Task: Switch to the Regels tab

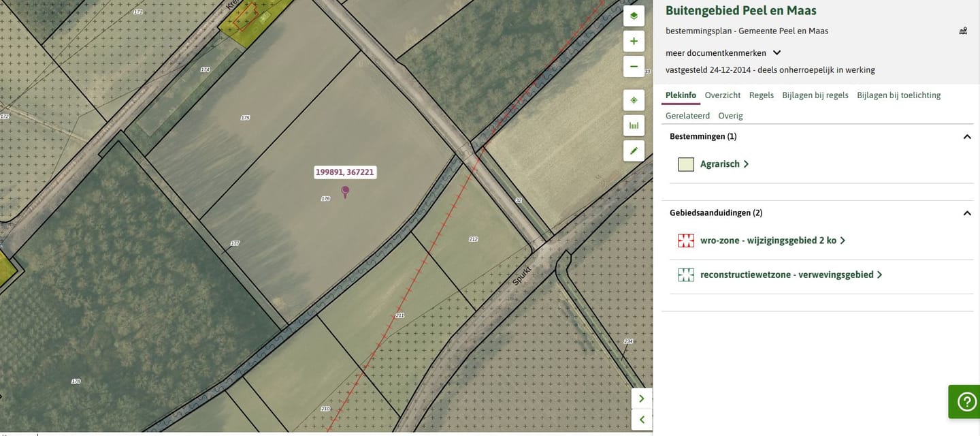Action: (762, 95)
